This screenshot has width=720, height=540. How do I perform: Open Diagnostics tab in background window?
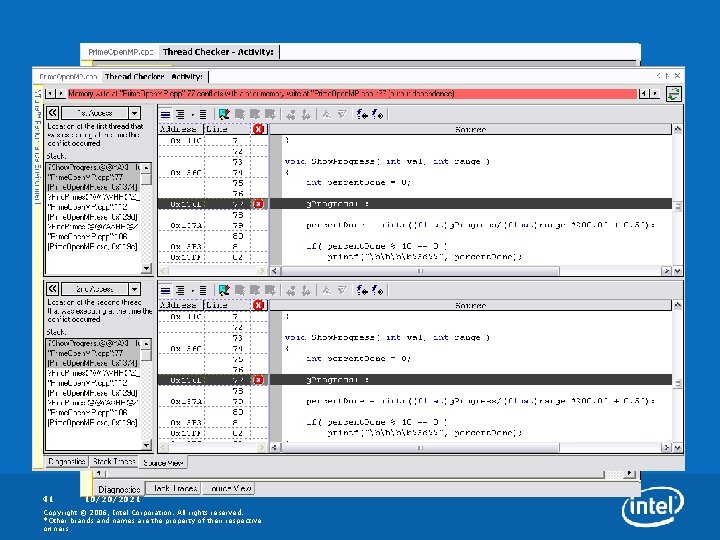119,489
